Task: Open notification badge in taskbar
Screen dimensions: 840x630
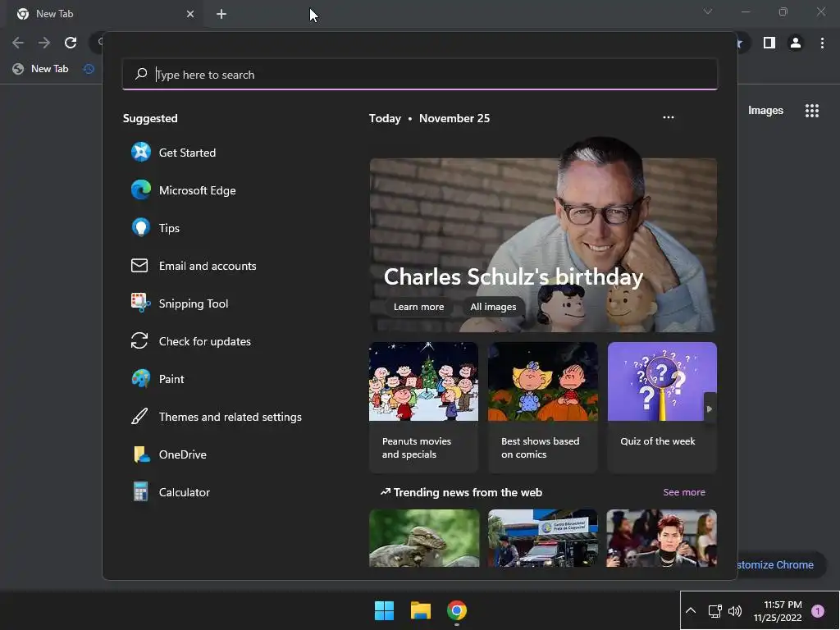Action: (x=818, y=611)
